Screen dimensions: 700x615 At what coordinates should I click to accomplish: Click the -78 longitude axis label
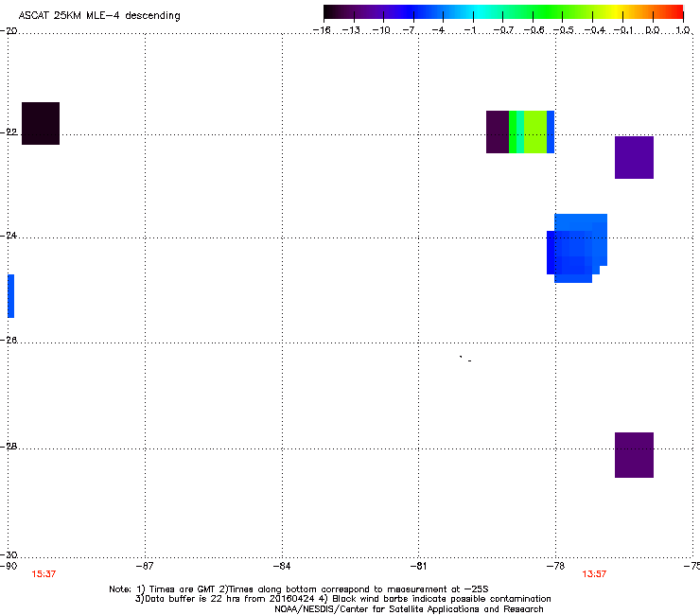point(556,566)
